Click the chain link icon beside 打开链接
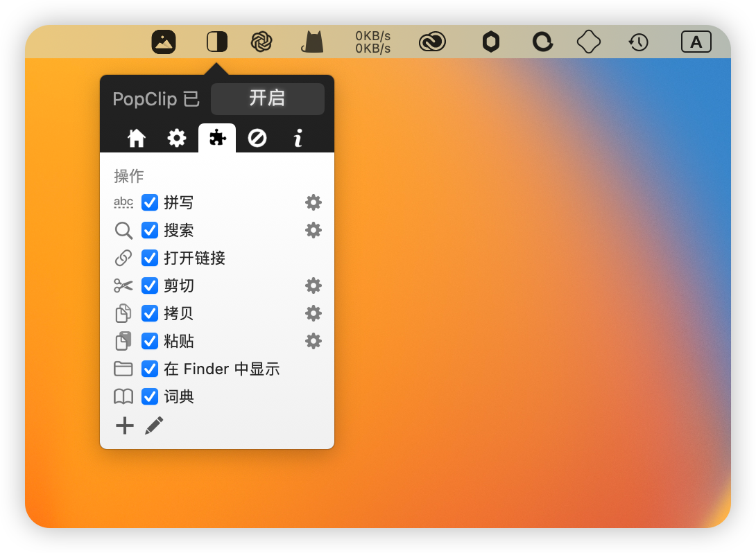This screenshot has width=756, height=553. click(x=123, y=258)
